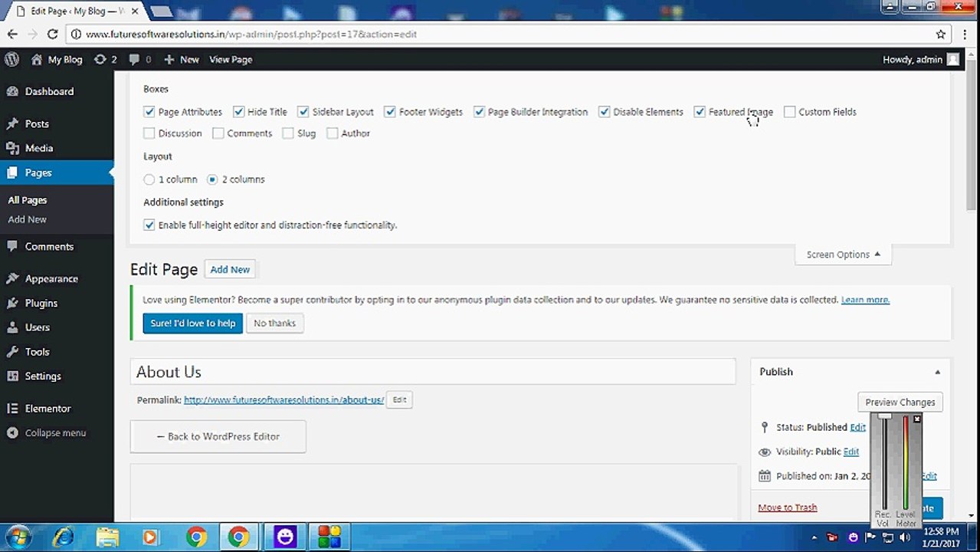
Task: Click Move to Trash link
Action: coord(788,508)
